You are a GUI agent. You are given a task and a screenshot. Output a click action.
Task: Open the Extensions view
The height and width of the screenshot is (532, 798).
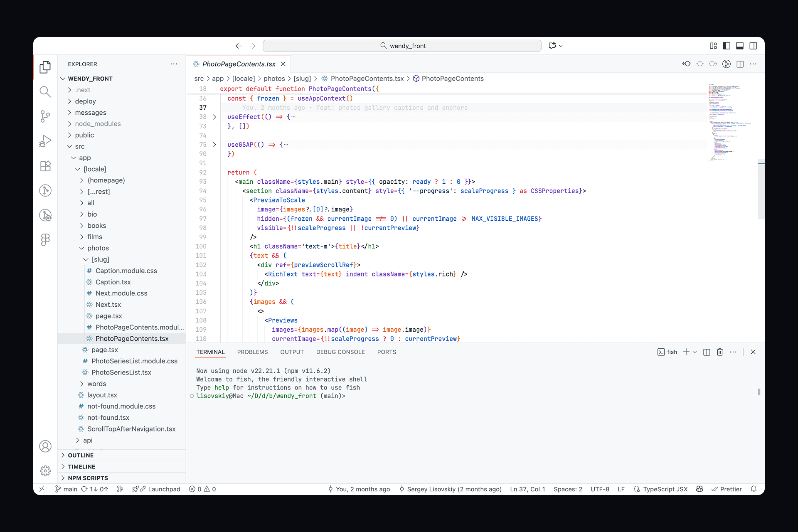click(x=45, y=166)
